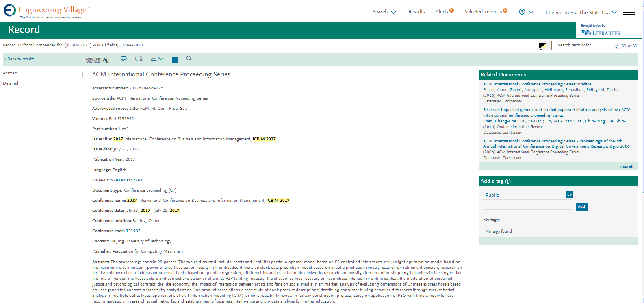
Task: Click the Conference location Beijing, China
Action: (x=146, y=221)
